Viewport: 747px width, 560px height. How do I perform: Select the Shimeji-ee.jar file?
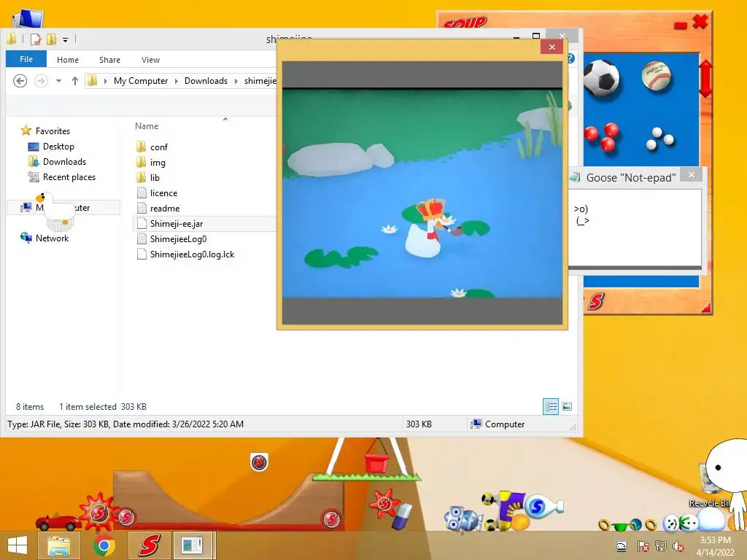pos(177,224)
